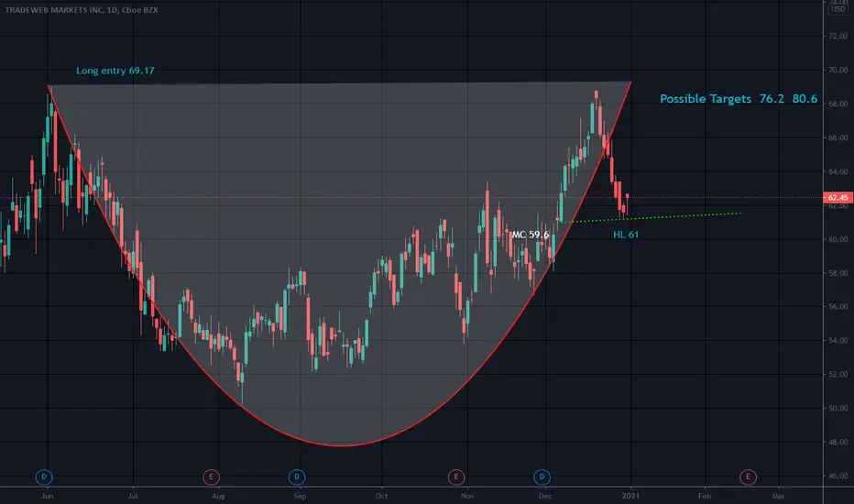Open the dividend marker above Jun
This screenshot has width=854, height=504.
click(44, 477)
